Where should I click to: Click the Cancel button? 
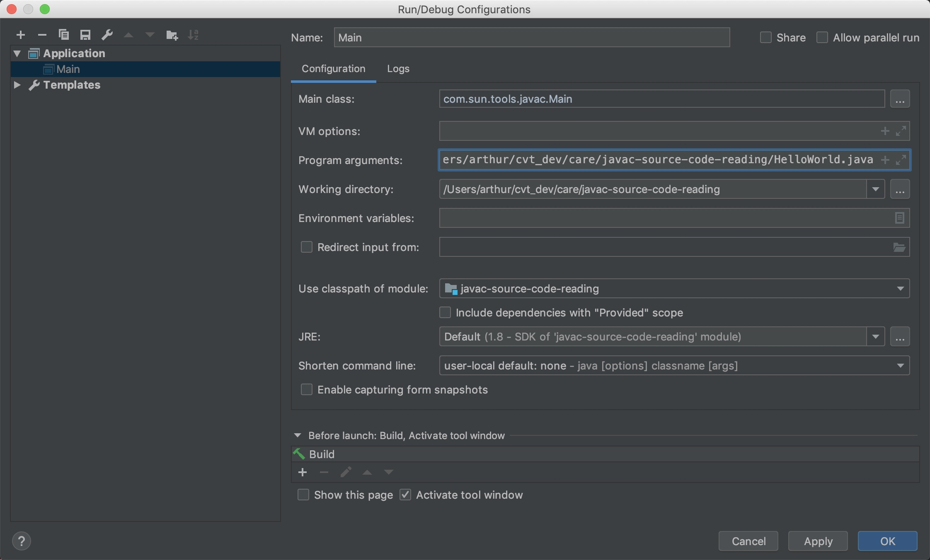748,541
